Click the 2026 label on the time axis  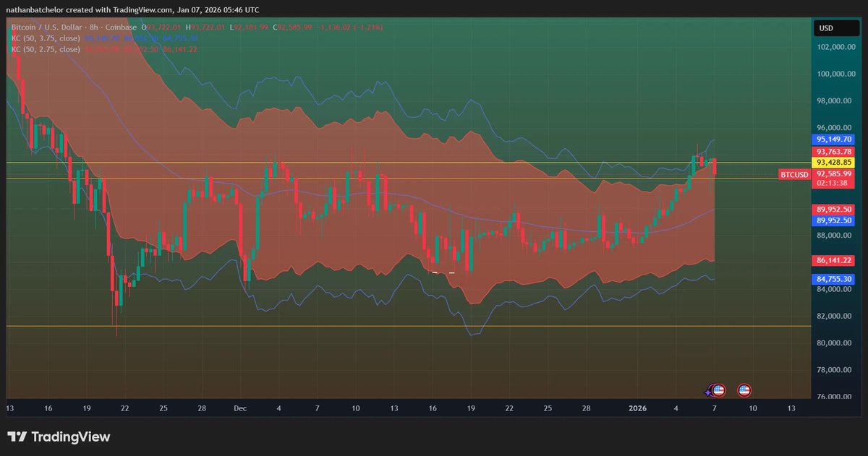638,408
